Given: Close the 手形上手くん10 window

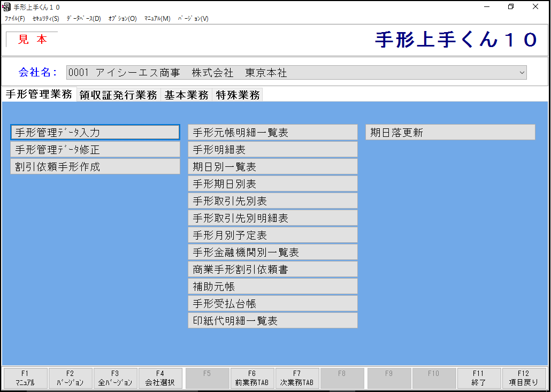Looking at the screenshot, I should [535, 6].
